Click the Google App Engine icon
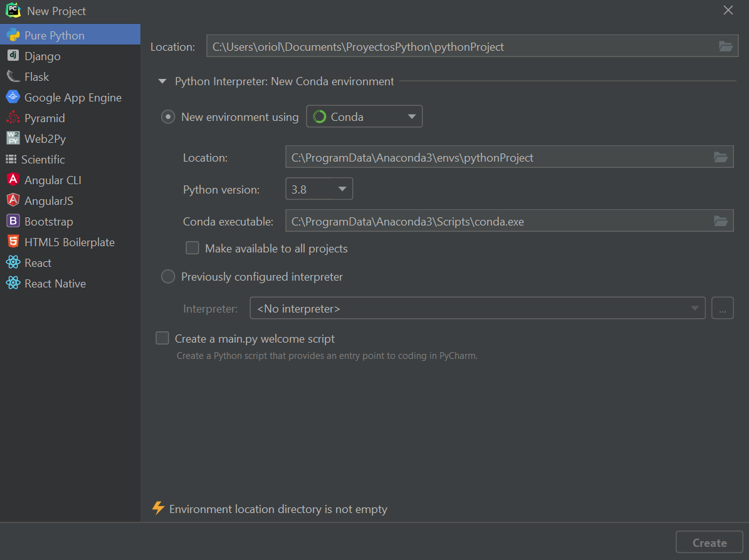 coord(13,97)
